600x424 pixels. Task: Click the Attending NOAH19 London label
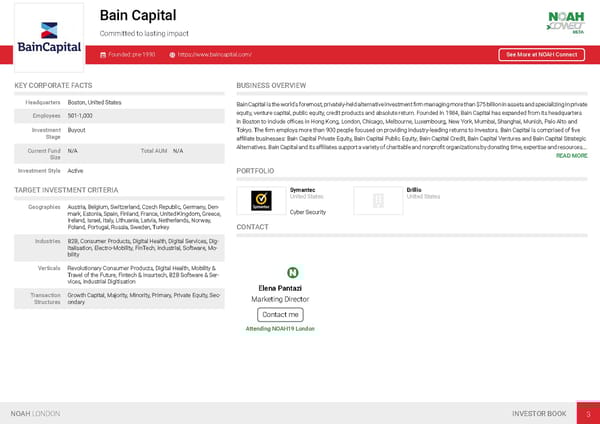(x=280, y=328)
